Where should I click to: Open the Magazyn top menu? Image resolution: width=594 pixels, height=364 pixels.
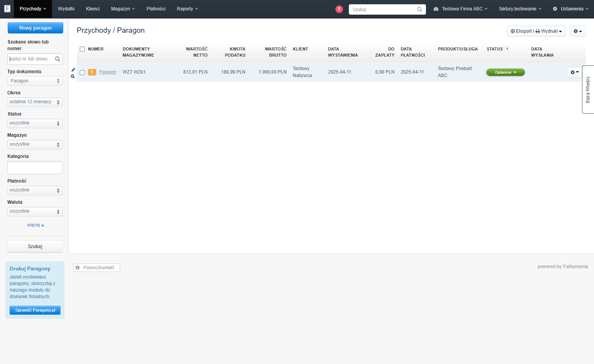(x=123, y=9)
